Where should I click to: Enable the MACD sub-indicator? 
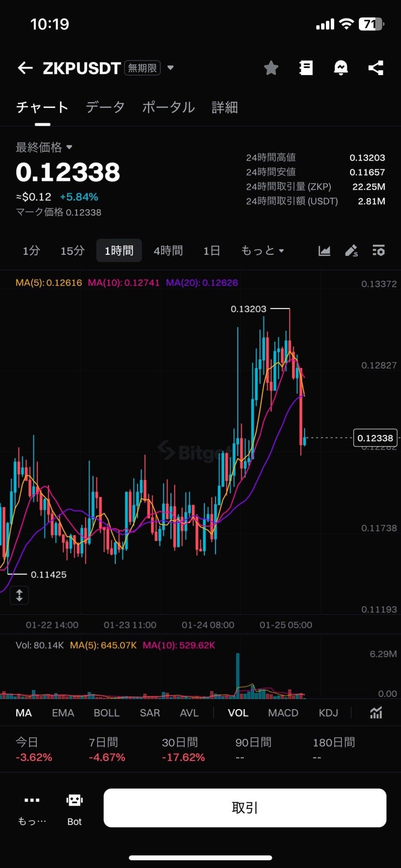click(x=283, y=713)
